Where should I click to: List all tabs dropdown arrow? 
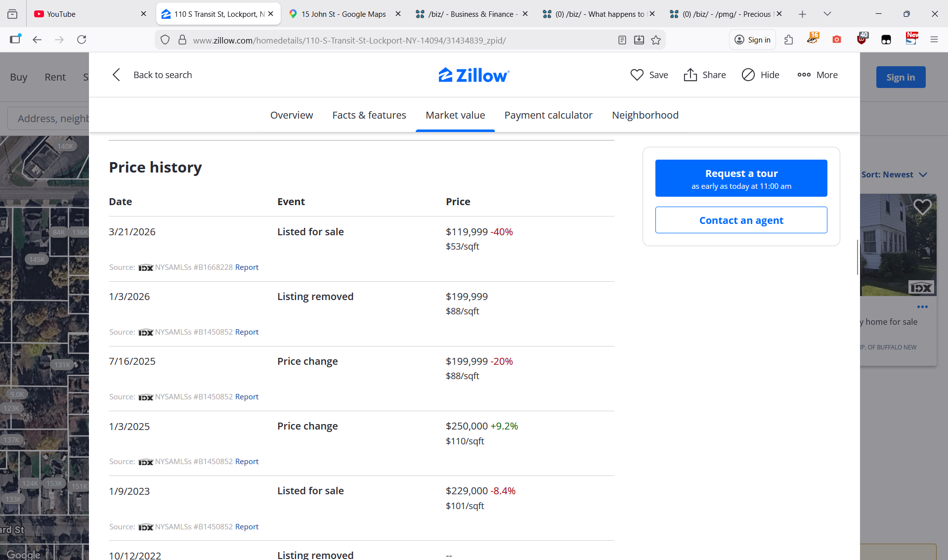[x=827, y=14]
